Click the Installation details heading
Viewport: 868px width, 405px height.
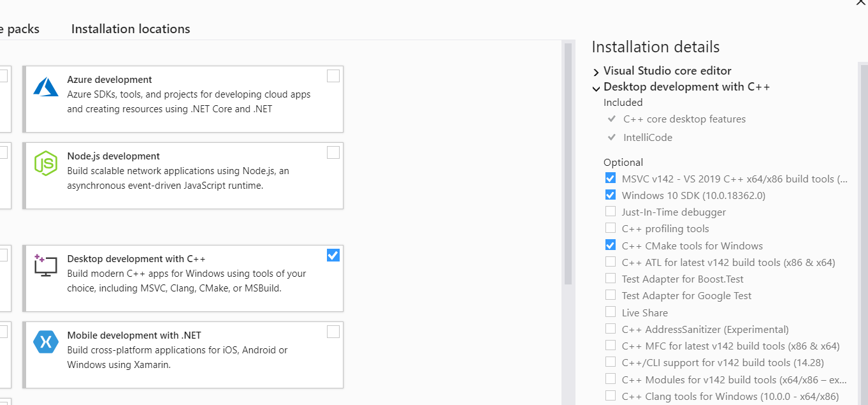656,47
